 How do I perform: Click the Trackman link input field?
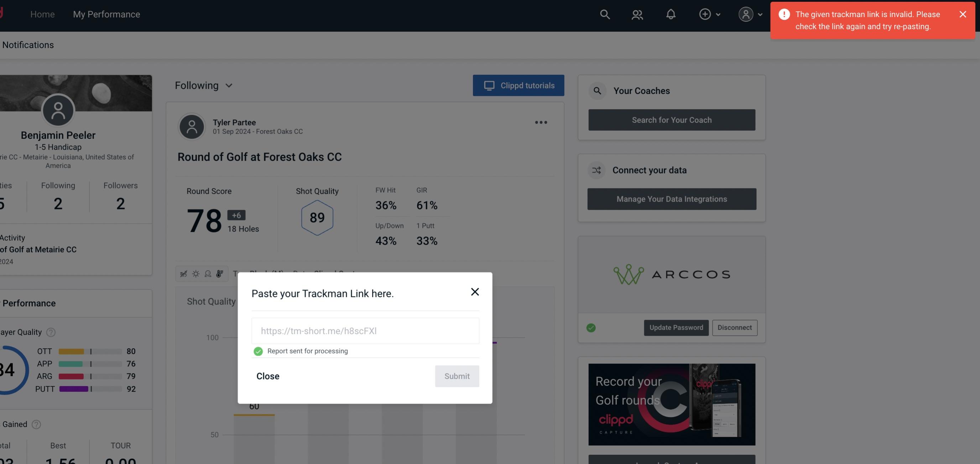(365, 330)
